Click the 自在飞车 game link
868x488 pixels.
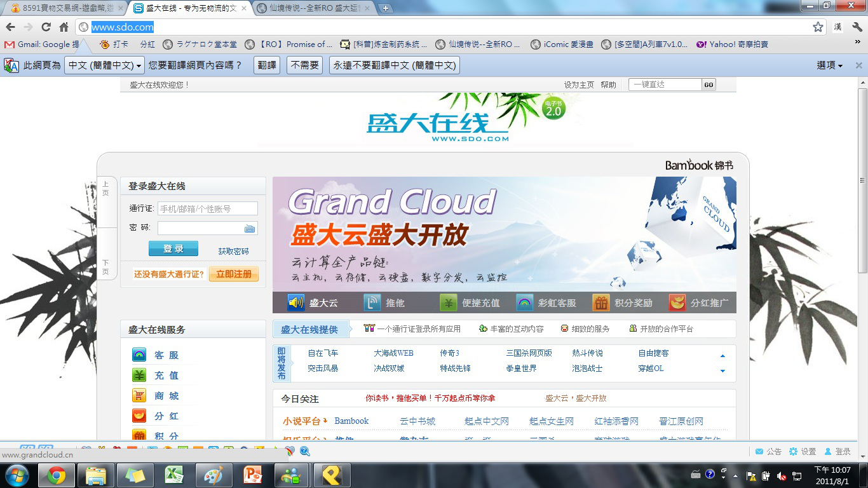coord(323,353)
